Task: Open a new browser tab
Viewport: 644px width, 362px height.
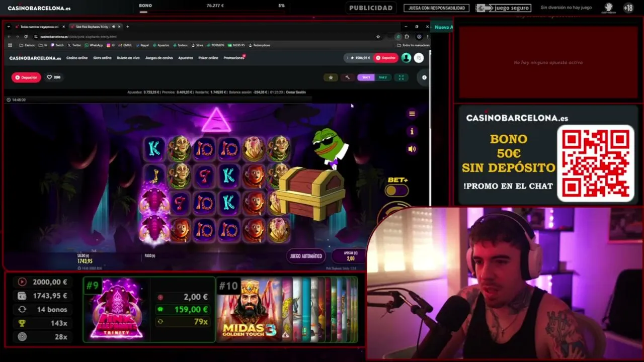Action: tap(127, 27)
